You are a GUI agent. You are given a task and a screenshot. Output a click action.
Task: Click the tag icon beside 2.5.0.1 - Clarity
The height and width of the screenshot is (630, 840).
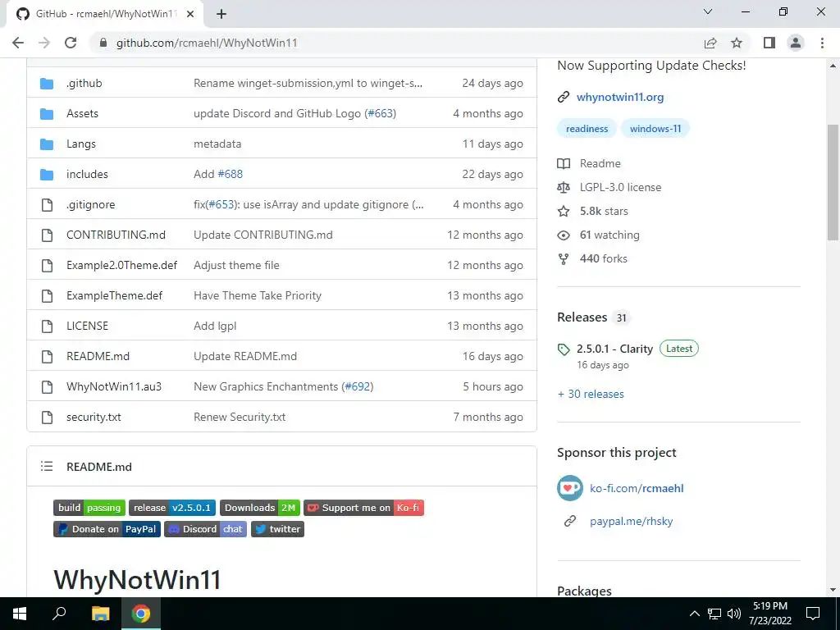coord(563,349)
